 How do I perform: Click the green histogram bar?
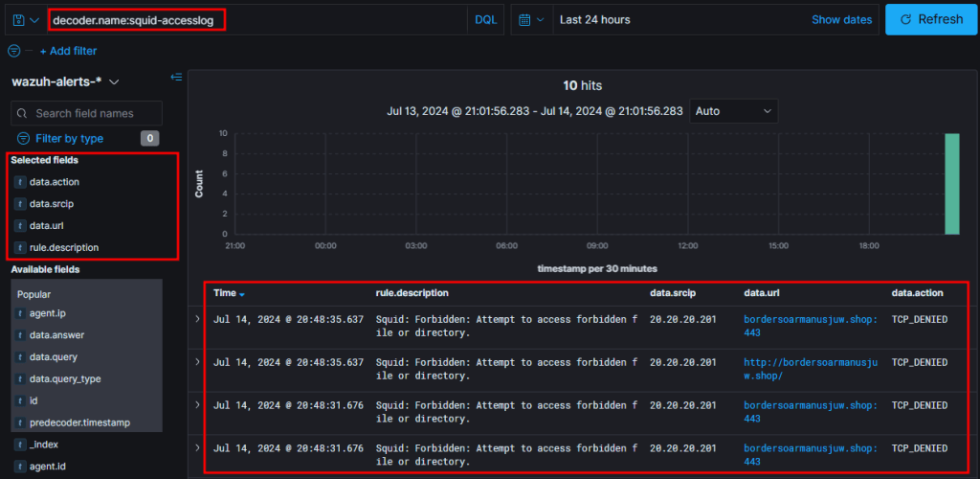pos(951,183)
